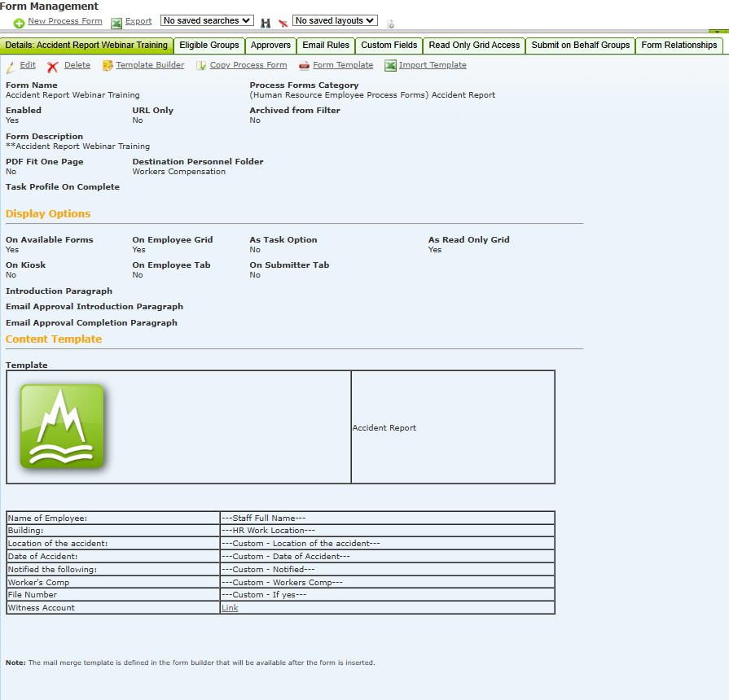Click the ---Custom - Workers Comp--- cell

point(387,582)
